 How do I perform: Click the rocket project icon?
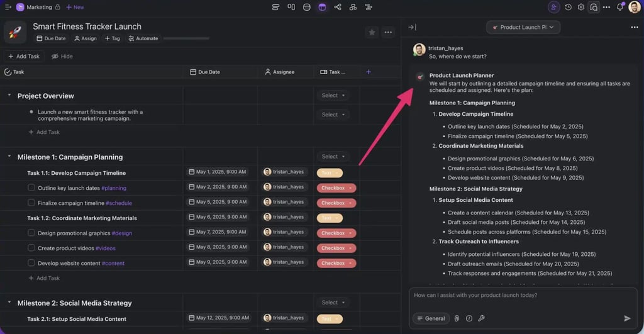pyautogui.click(x=15, y=32)
